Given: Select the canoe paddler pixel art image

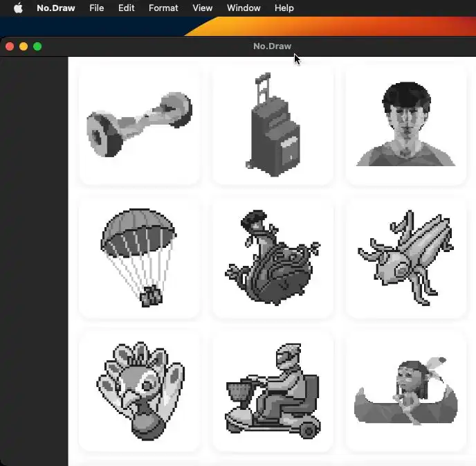Looking at the screenshot, I should (x=406, y=391).
